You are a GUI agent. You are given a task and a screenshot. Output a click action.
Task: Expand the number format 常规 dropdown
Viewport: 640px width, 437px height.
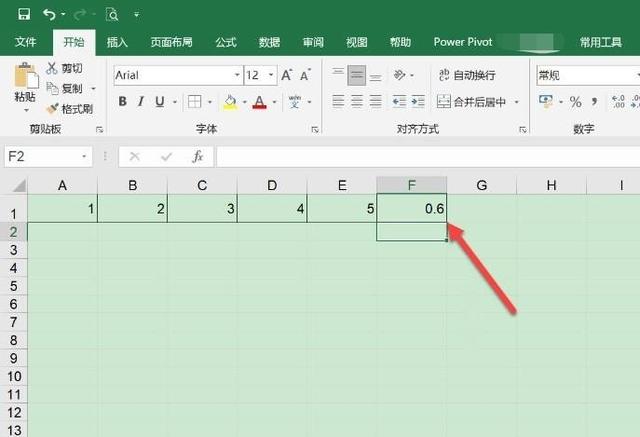tap(632, 75)
